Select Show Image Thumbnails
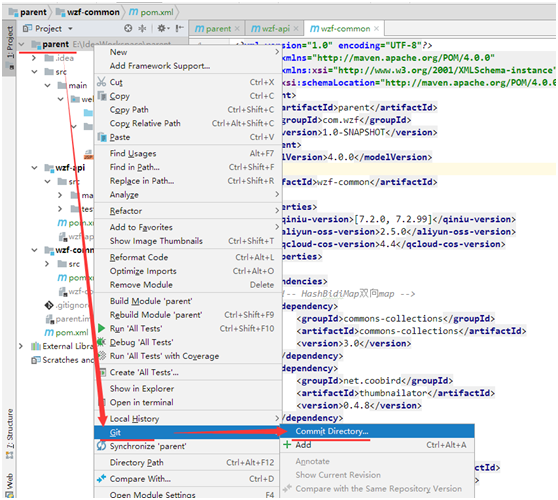The image size is (558, 500). pos(188,241)
